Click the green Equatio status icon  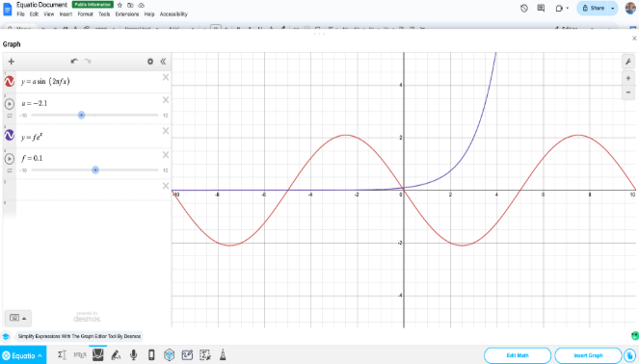tap(635, 336)
